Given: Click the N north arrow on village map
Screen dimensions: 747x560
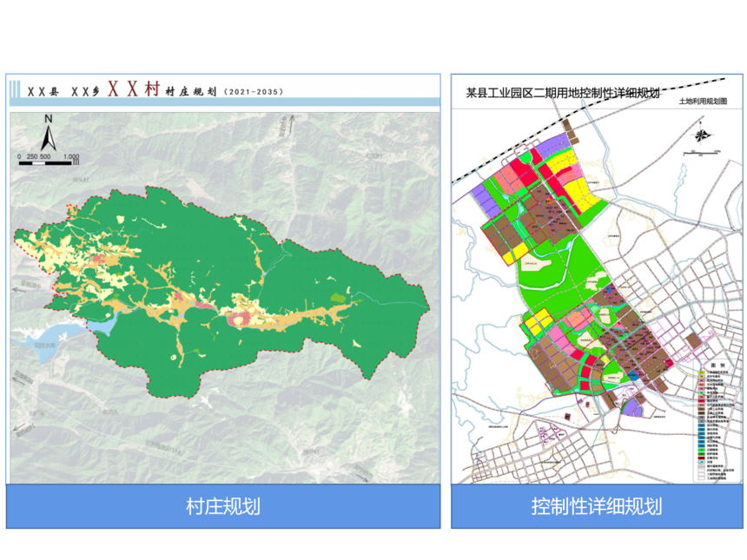Looking at the screenshot, I should coord(48,133).
